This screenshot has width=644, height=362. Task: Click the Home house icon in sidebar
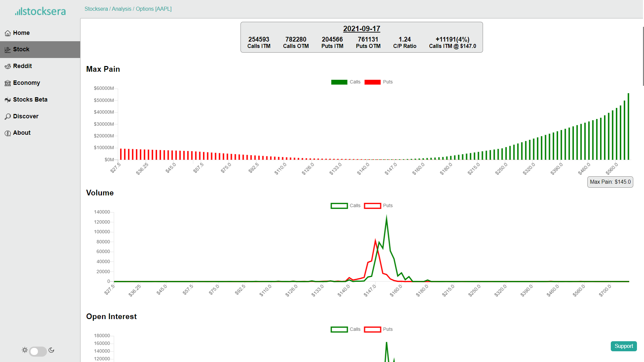click(x=8, y=33)
